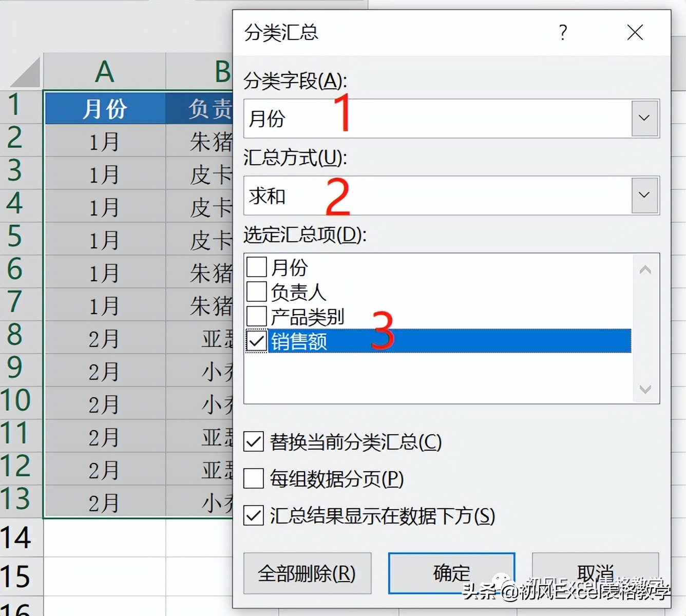This screenshot has width=686, height=616.
Task: Open the 汇总方式 dropdown arrow
Action: point(644,195)
